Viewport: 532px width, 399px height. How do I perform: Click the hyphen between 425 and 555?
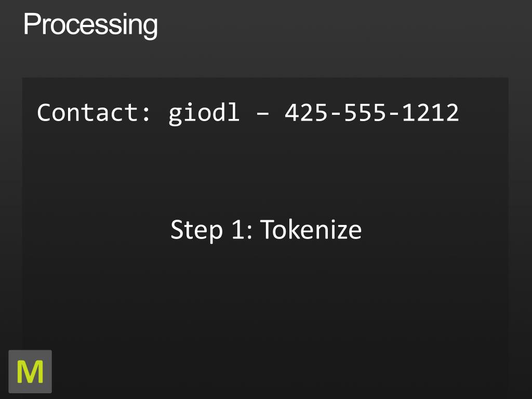[x=336, y=115]
